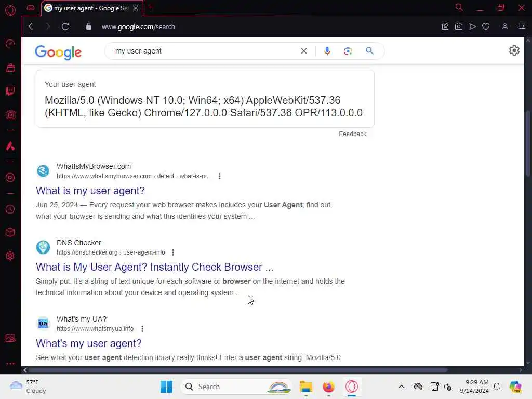532x399 pixels.
Task: Open more options for whatsmyua result
Action: click(142, 329)
